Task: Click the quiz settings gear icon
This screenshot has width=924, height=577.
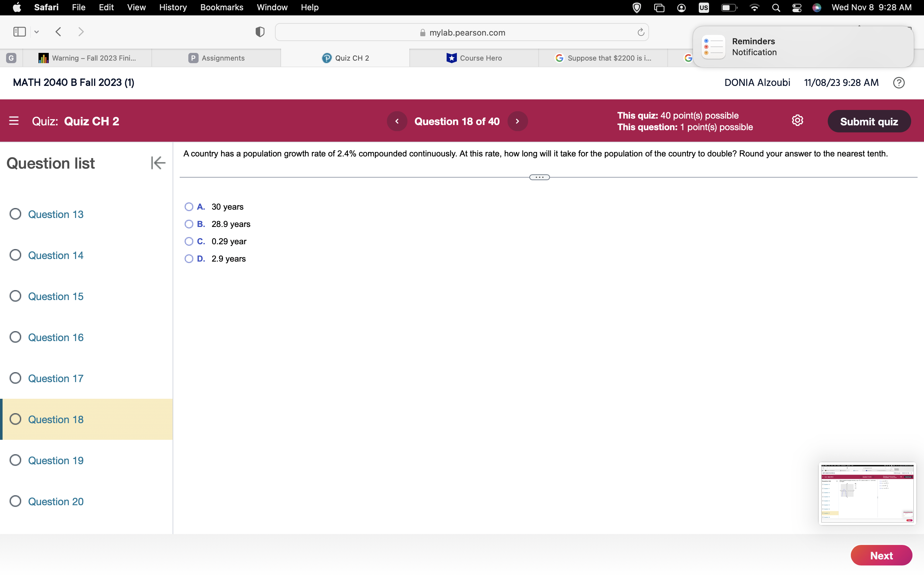Action: (798, 120)
